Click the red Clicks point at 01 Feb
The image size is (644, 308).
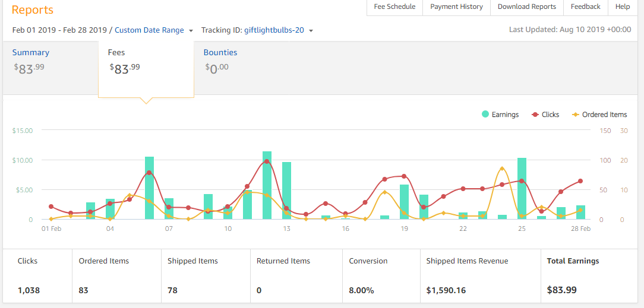[x=51, y=207]
